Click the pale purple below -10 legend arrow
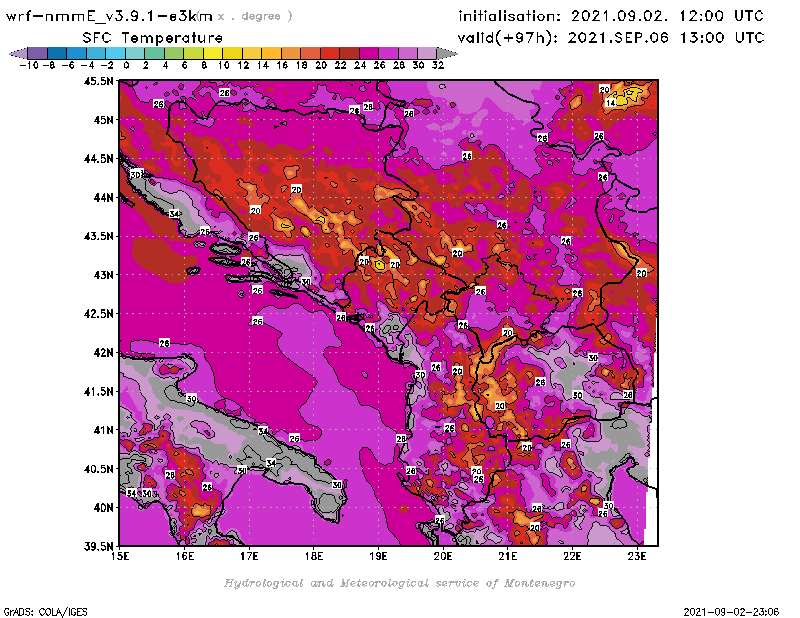Screen dimensions: 800x618 pos(19,53)
